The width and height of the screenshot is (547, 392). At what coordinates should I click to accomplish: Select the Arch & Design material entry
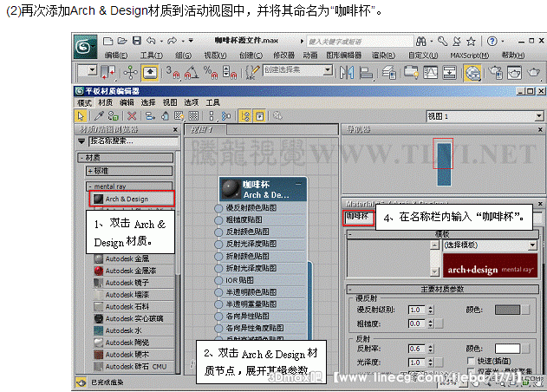[x=132, y=199]
